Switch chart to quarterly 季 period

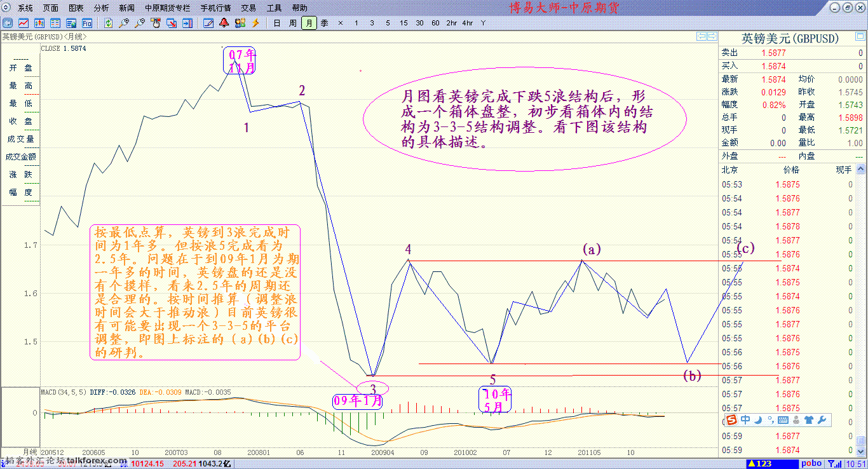click(x=324, y=23)
